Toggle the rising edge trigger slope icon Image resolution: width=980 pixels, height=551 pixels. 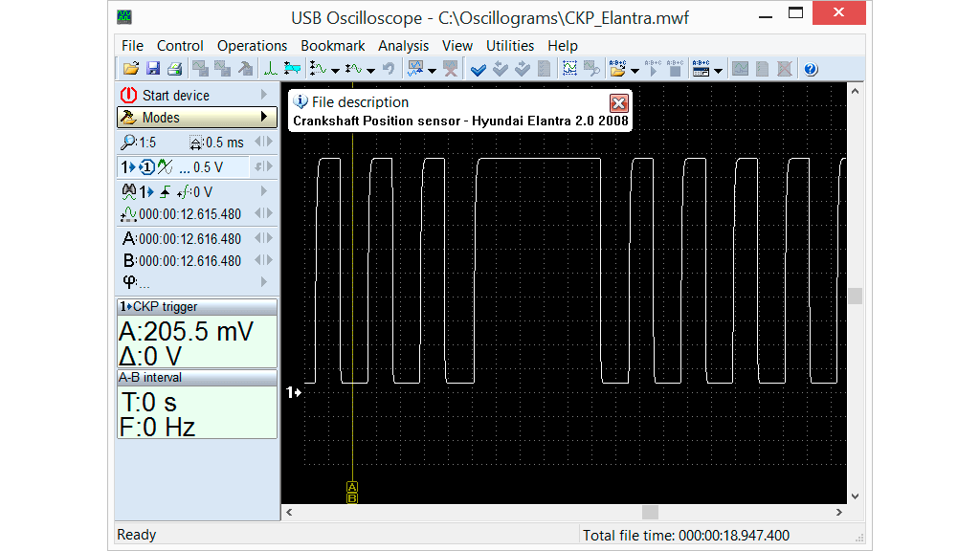click(x=165, y=191)
